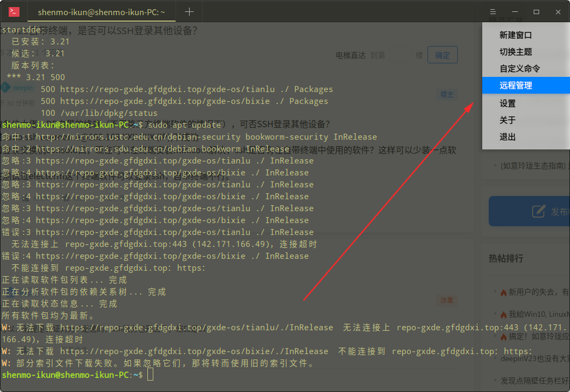
Task: Open 自定义命令 menu entry
Action: [526, 69]
